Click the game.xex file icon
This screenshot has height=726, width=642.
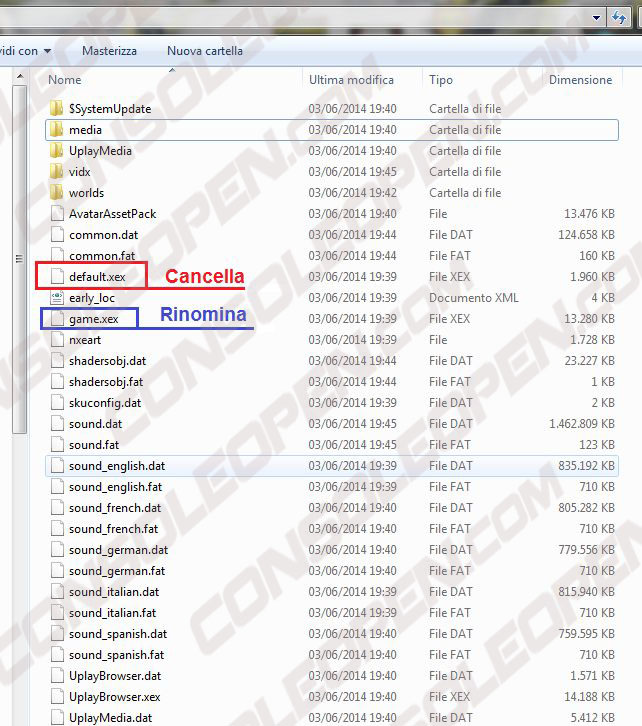tap(57, 319)
